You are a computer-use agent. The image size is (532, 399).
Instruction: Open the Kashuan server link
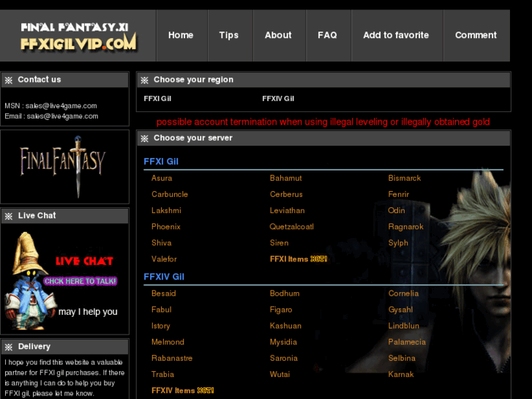285,326
